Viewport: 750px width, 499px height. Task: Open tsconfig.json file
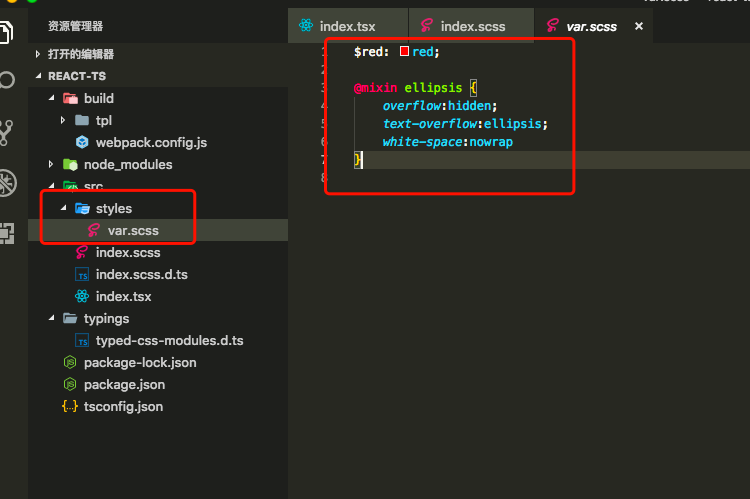pyautogui.click(x=123, y=407)
